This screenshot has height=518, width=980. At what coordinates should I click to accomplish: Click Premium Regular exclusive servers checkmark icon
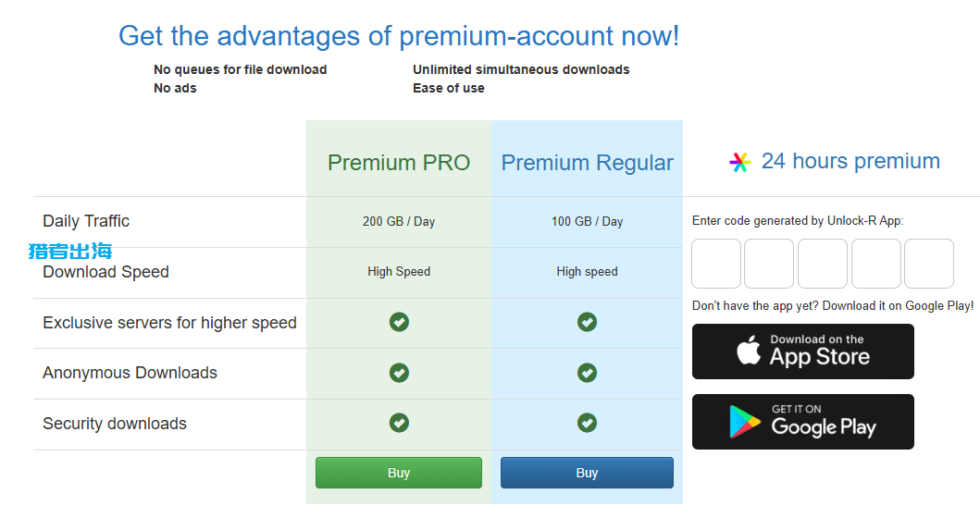587,323
